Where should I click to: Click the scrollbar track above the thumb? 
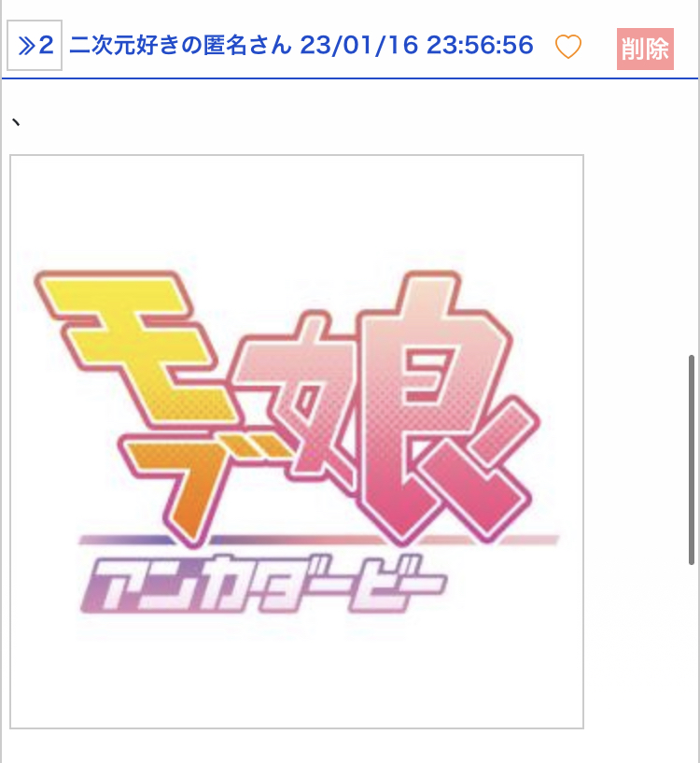pyautogui.click(x=692, y=219)
